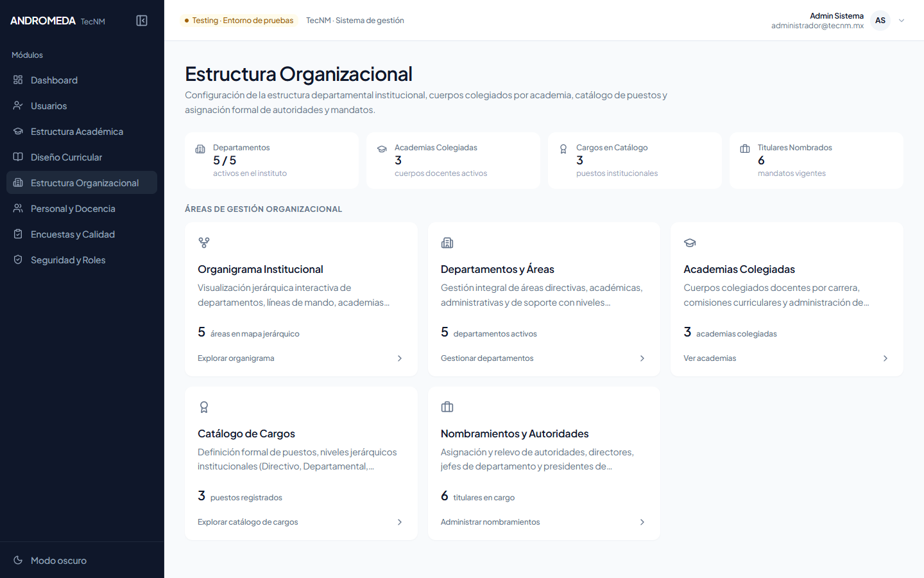Click the cap icon on Academias Colegiadas card
Screen dimensions: 924x578
(x=690, y=243)
